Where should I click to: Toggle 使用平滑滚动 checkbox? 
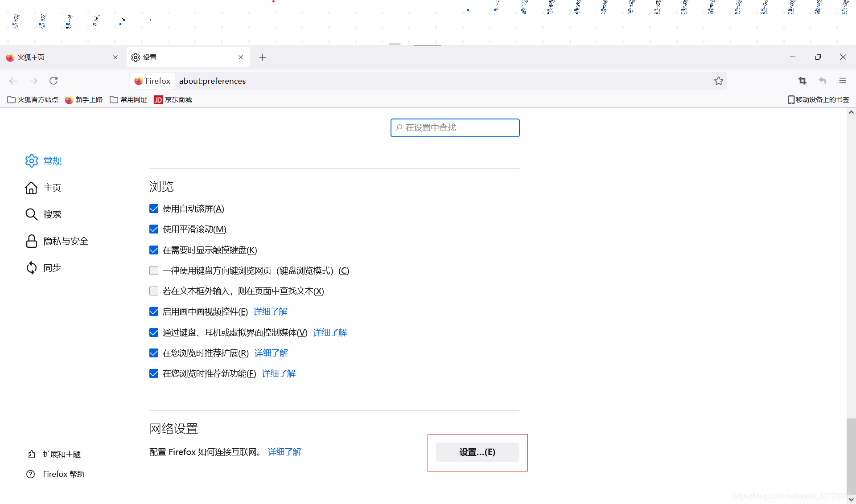pos(154,229)
